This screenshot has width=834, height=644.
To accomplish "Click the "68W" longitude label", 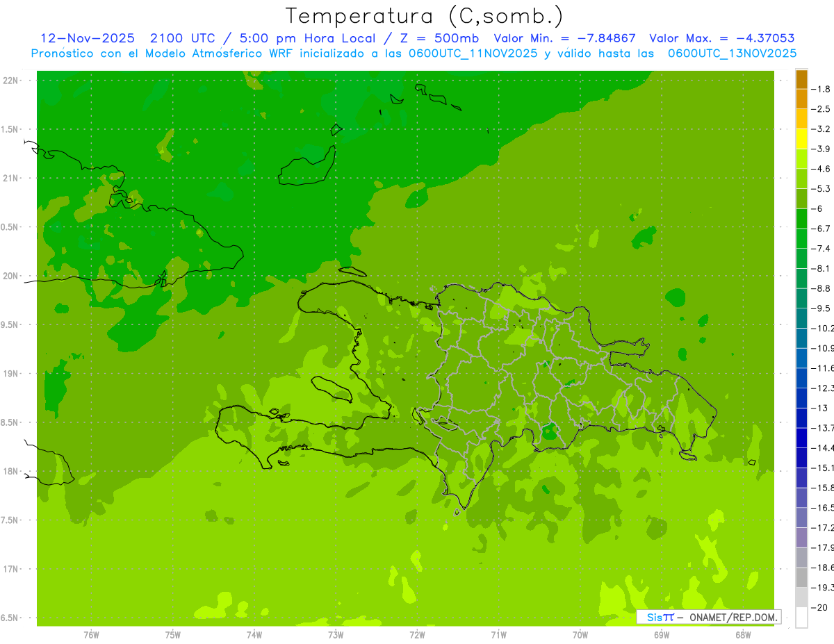I will (742, 635).
